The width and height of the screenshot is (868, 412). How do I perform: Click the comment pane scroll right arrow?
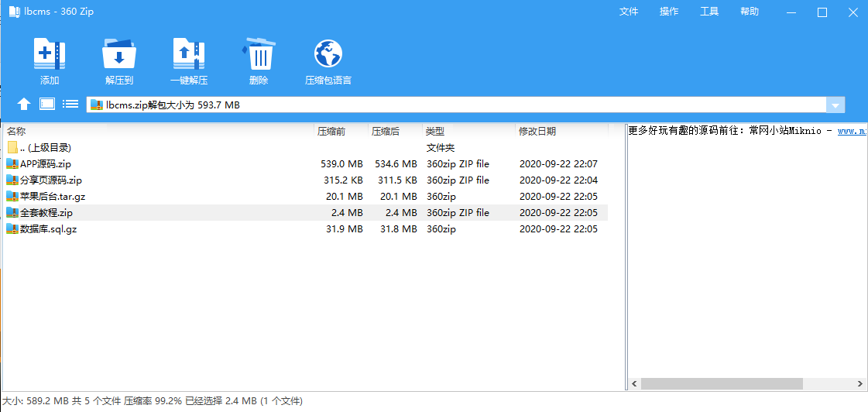pos(859,384)
